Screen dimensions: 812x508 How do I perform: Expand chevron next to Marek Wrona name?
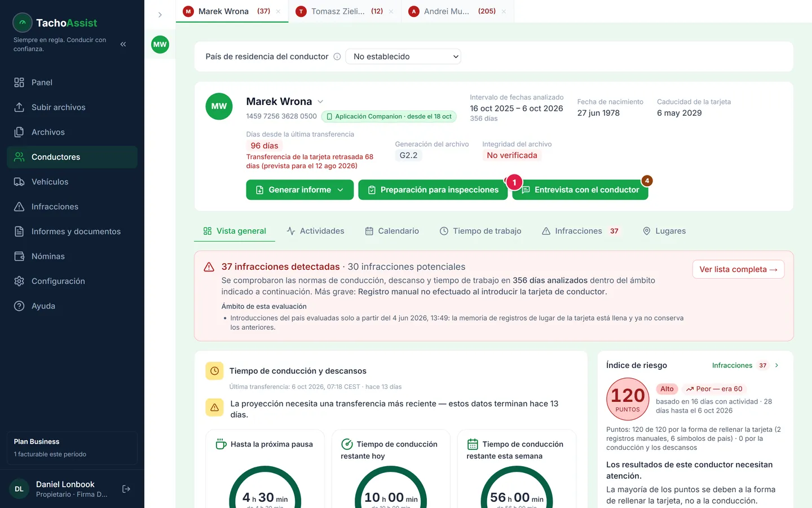point(320,102)
